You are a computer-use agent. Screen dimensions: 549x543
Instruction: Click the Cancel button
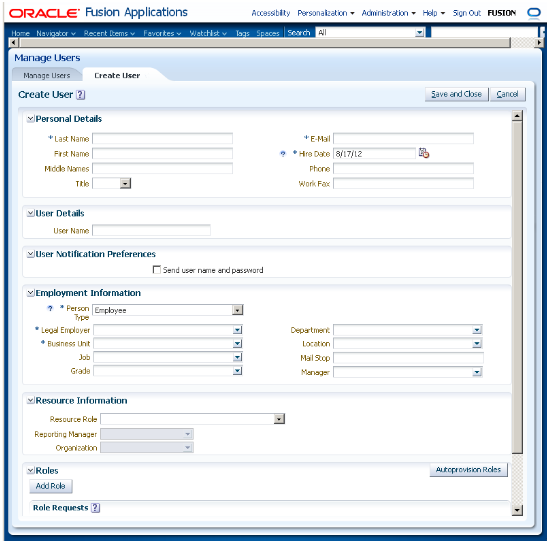point(507,94)
